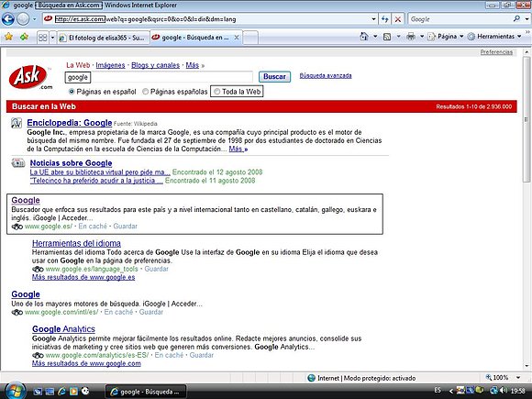The height and width of the screenshot is (399, 532).
Task: Close the google - Búsqueda tab
Action: [x=237, y=38]
